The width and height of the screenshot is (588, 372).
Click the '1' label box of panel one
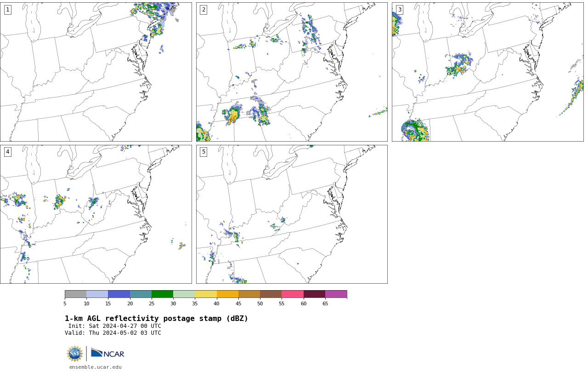click(8, 10)
